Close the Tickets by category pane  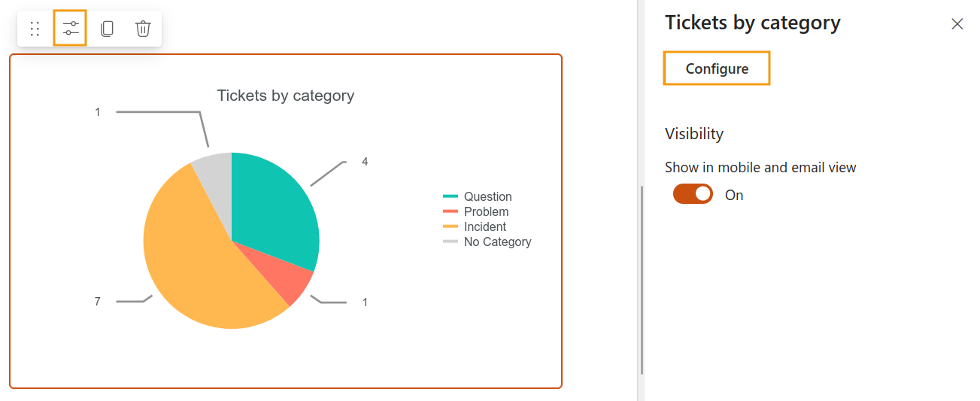(x=957, y=24)
